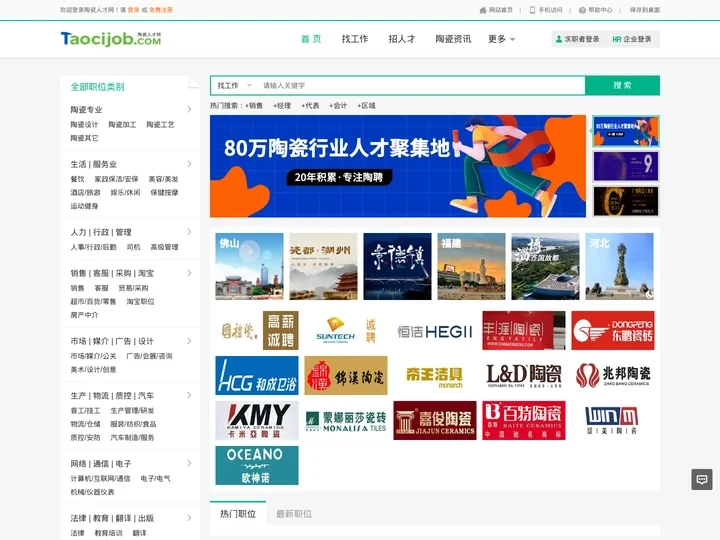Click the green 搜索 button

pos(622,85)
